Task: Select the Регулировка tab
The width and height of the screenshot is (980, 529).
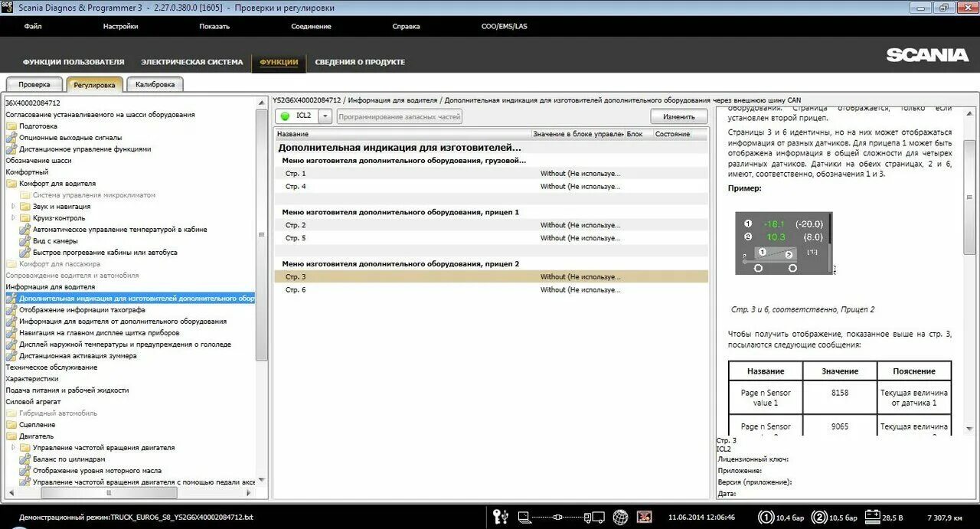Action: click(94, 85)
